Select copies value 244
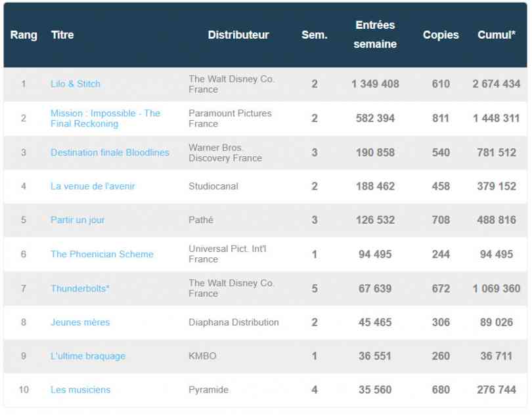 441,254
